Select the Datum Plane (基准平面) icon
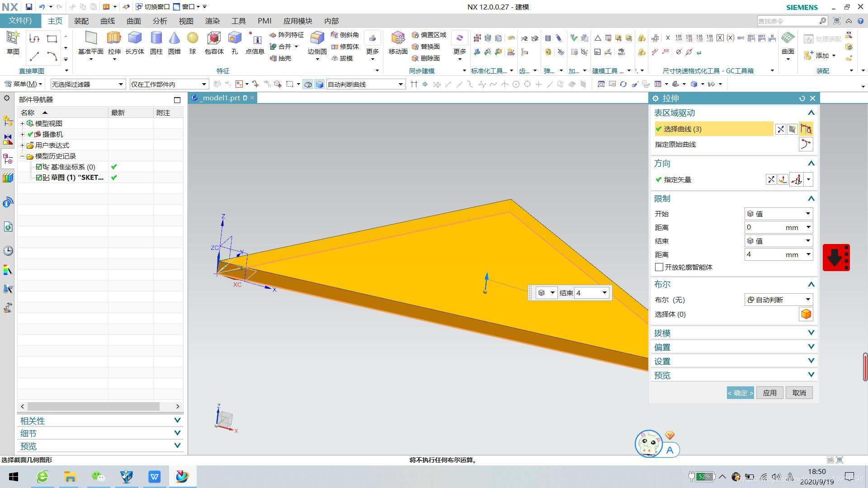Screen dimensions: 868x488 click(x=91, y=39)
